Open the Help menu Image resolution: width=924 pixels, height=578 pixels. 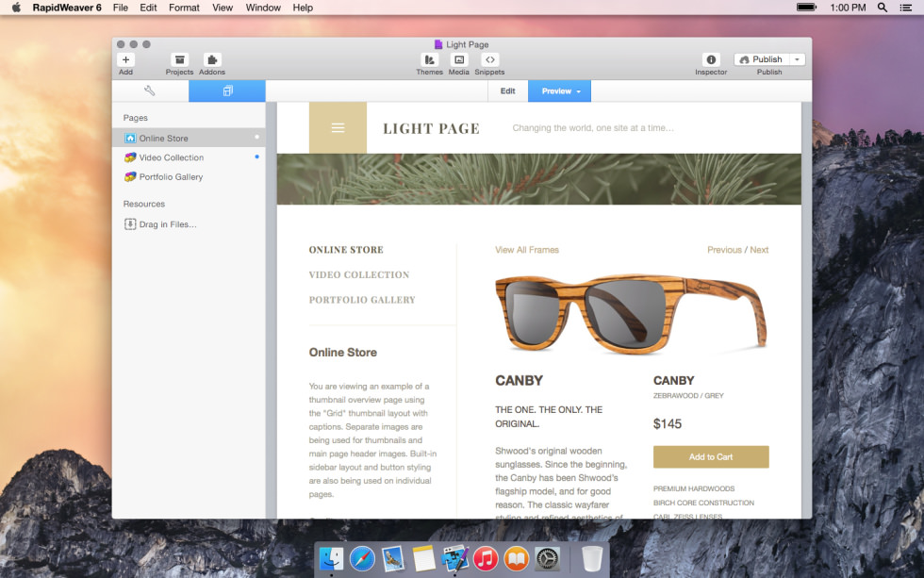303,8
